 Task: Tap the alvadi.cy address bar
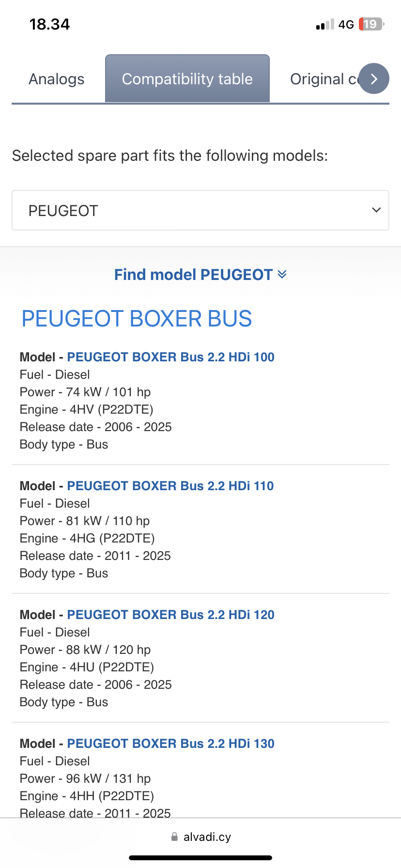coord(207,837)
